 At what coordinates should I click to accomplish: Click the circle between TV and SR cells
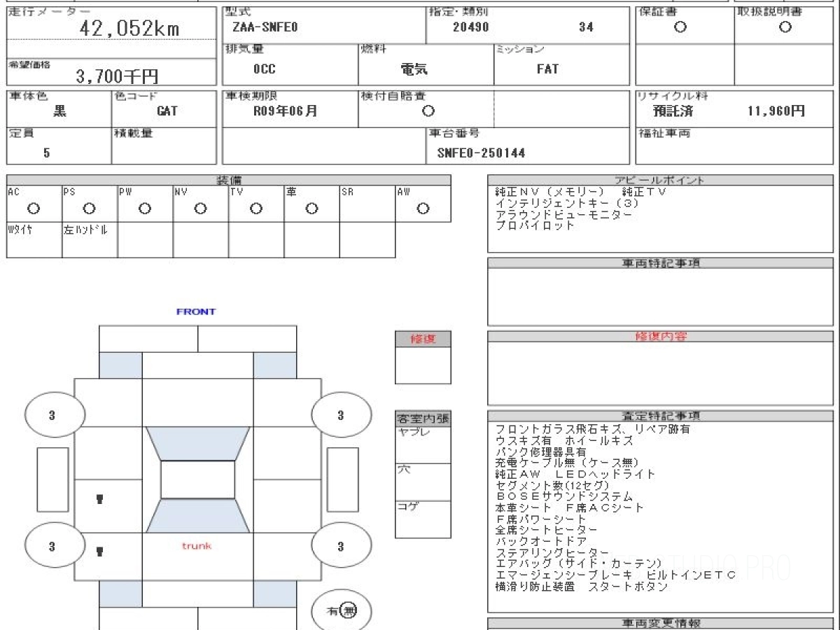pyautogui.click(x=311, y=208)
